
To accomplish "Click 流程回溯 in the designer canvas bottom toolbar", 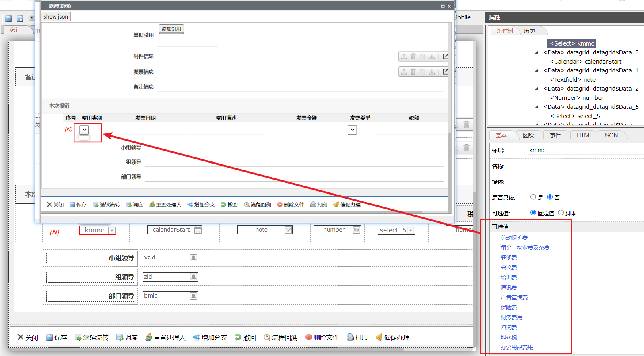I will 281,337.
